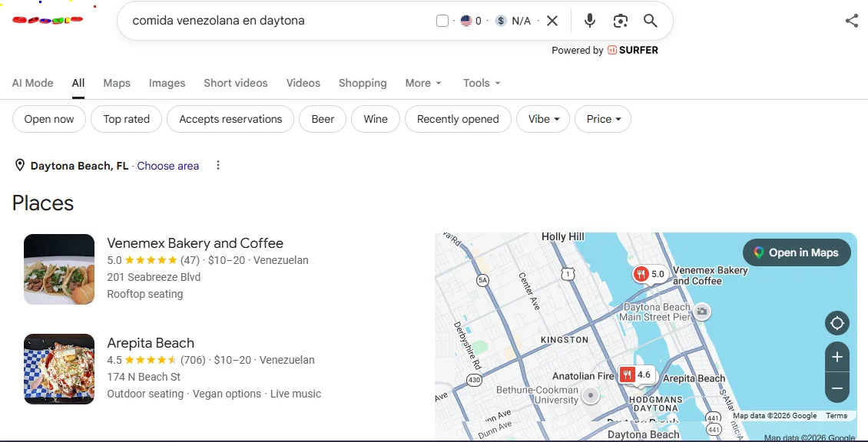
Task: Toggle the Open now filter chip
Action: [x=49, y=119]
